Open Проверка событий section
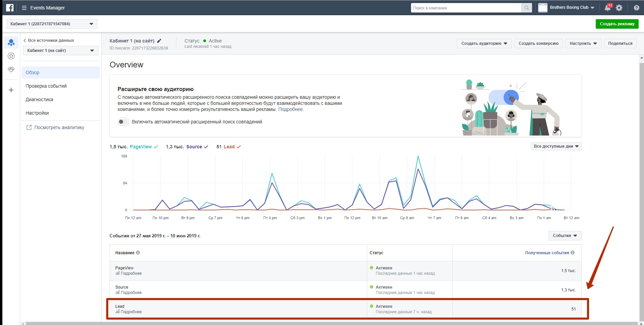The width and height of the screenshot is (644, 325). tap(46, 86)
